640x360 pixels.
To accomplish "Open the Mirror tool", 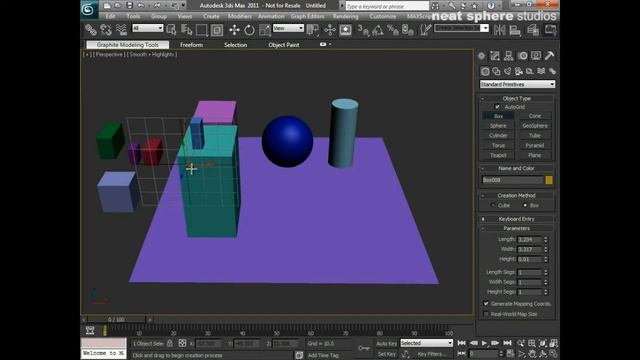I will [x=499, y=30].
